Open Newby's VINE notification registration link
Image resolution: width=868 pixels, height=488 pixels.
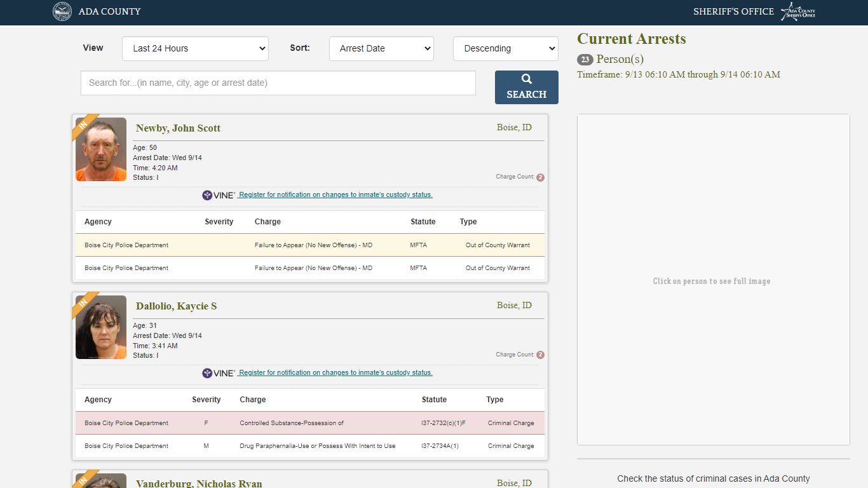pos(335,195)
